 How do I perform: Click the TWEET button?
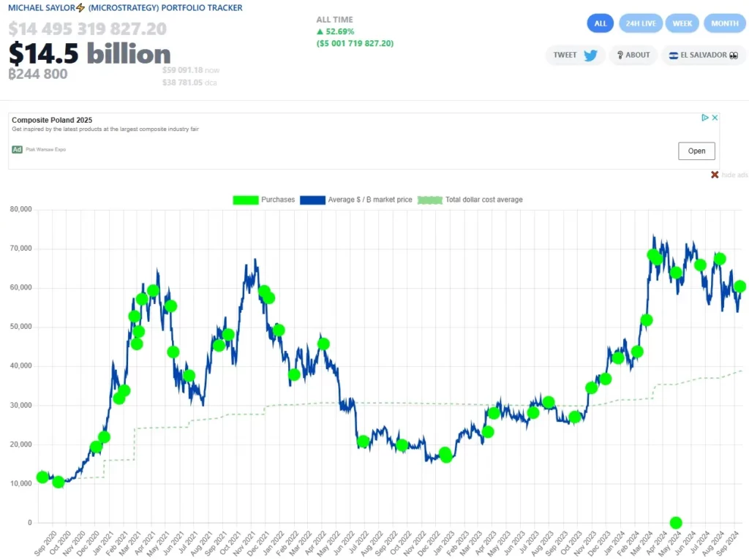[x=575, y=55]
